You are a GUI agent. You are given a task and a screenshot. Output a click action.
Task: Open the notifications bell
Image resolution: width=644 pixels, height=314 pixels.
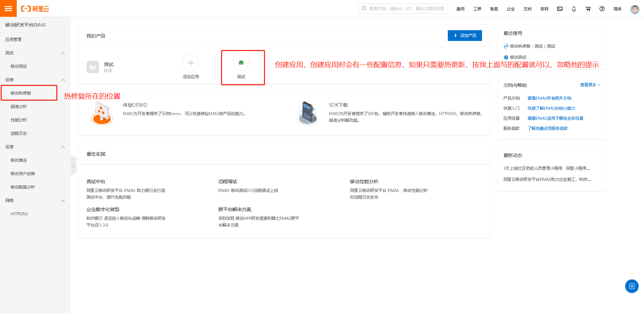574,9
